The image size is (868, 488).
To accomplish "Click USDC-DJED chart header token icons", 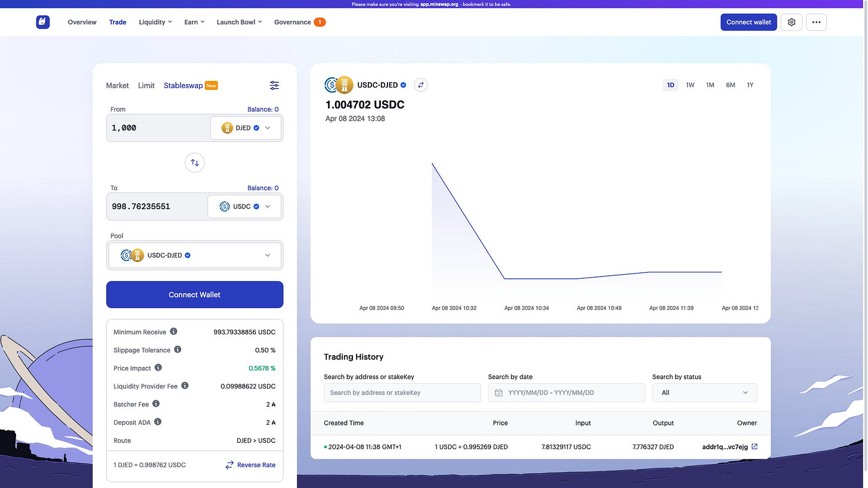I will tap(339, 85).
